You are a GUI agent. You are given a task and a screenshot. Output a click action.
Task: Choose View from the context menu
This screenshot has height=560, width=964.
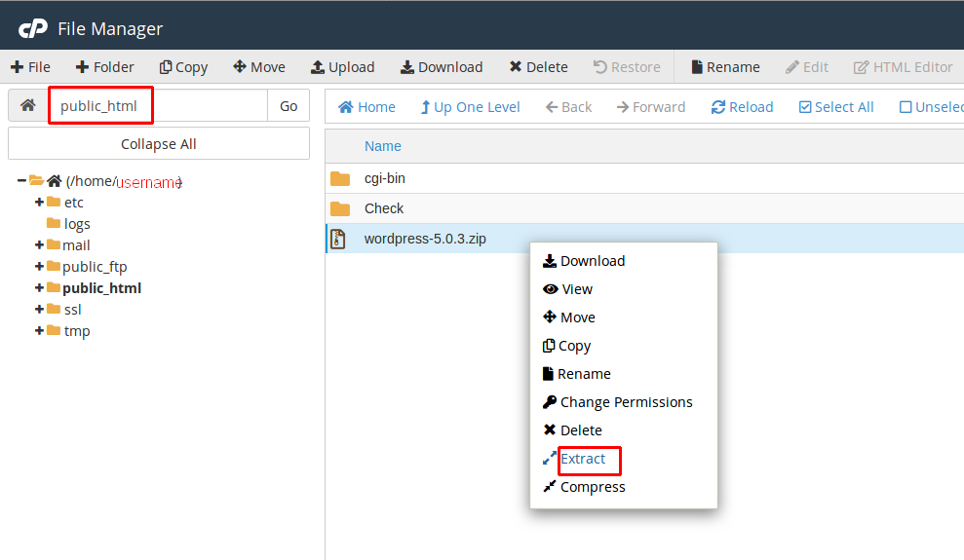(567, 289)
